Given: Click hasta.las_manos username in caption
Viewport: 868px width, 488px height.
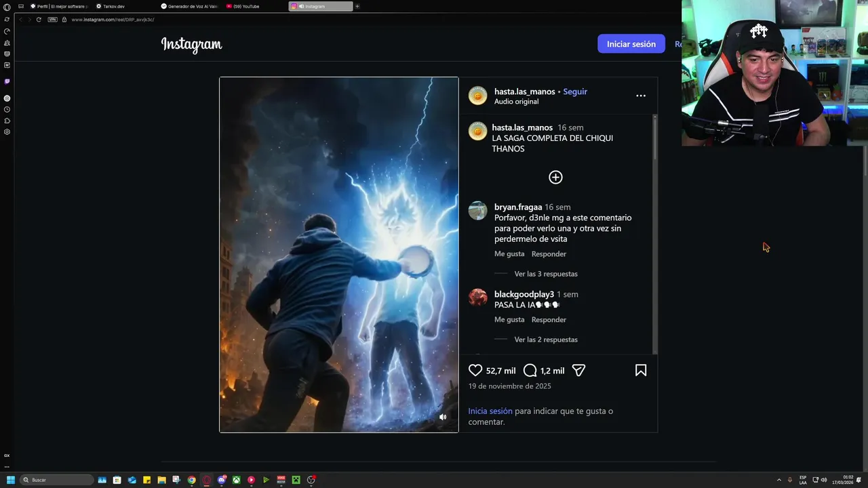Looking at the screenshot, I should pos(522,127).
